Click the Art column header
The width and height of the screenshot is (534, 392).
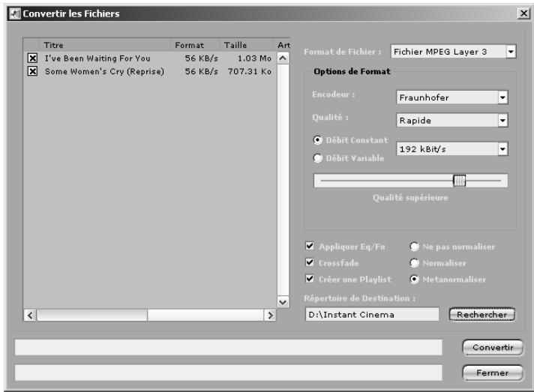(282, 45)
